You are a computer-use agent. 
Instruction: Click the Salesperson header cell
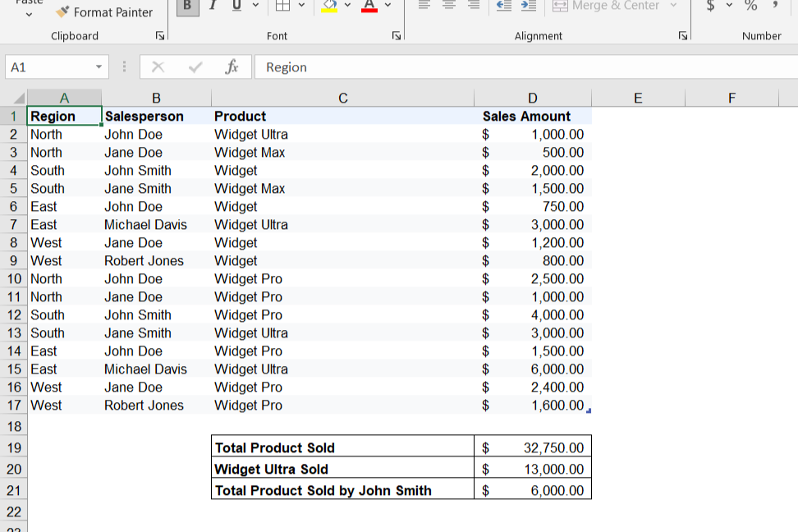[156, 116]
